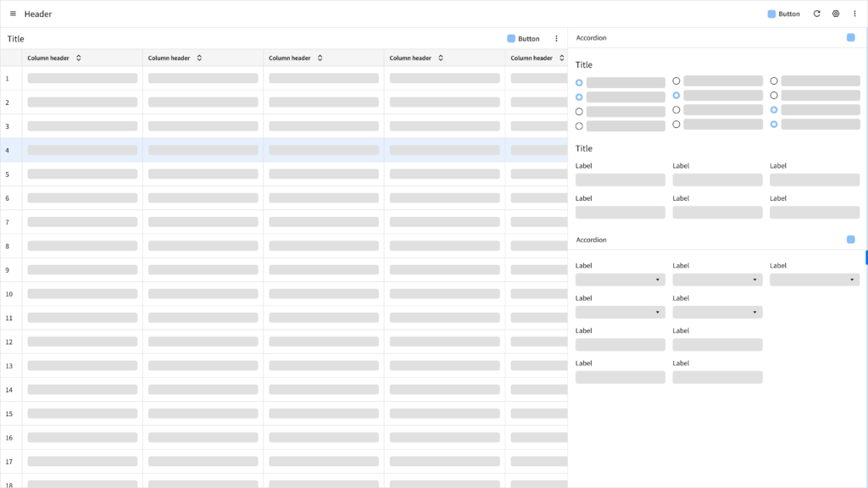Open the settings icon in the top header
This screenshot has height=488, width=868.
pos(836,14)
